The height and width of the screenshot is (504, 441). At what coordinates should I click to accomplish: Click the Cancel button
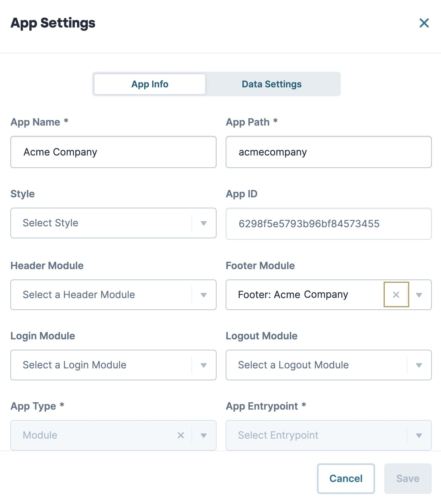(346, 478)
